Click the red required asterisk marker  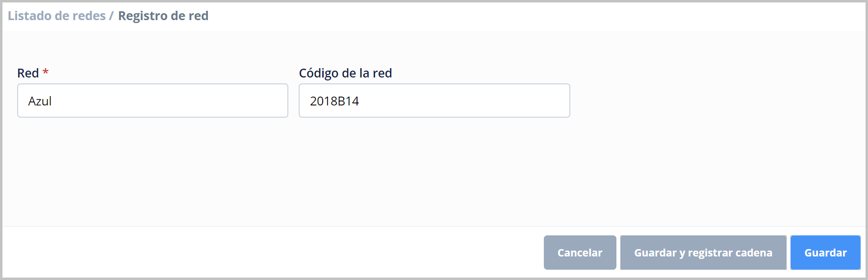pyautogui.click(x=46, y=72)
